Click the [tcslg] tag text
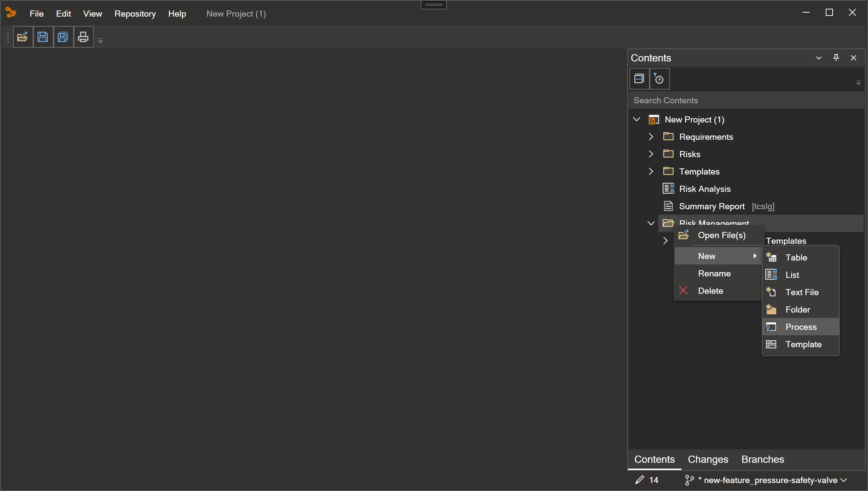This screenshot has height=491, width=868. 763,206
